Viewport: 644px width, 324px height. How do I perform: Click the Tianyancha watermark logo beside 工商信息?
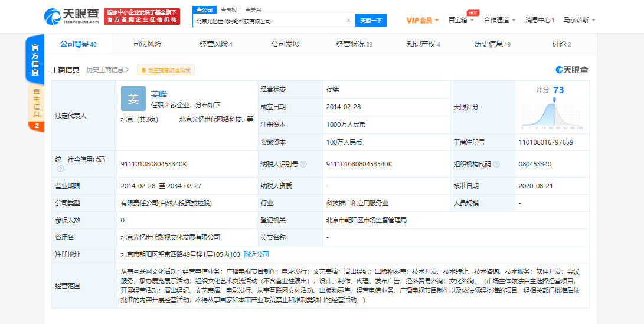point(572,70)
